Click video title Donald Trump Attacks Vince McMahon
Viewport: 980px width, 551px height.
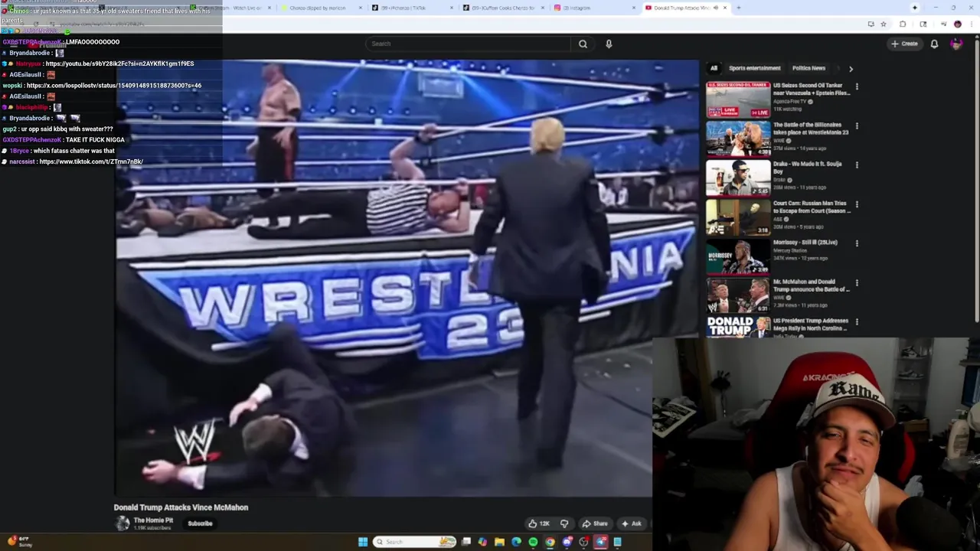point(181,507)
